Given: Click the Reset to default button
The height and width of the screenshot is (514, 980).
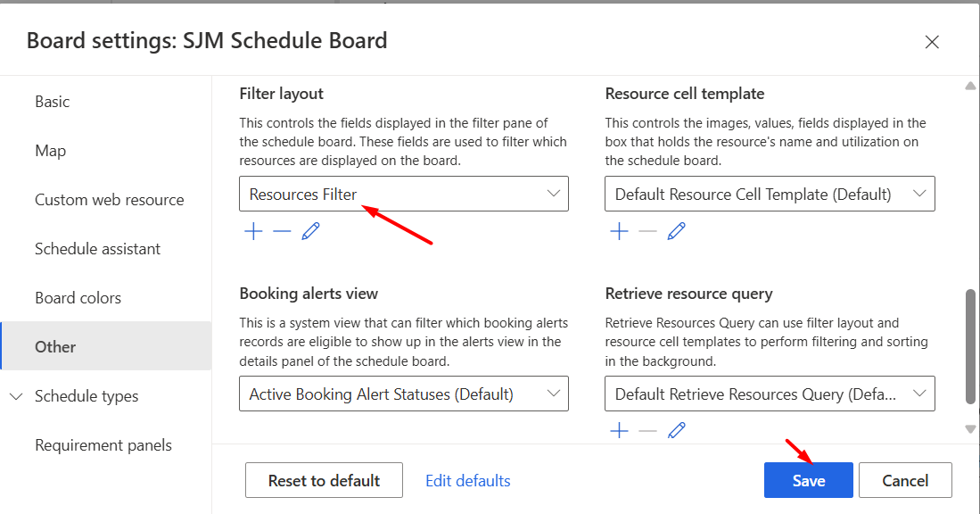Looking at the screenshot, I should pos(324,480).
